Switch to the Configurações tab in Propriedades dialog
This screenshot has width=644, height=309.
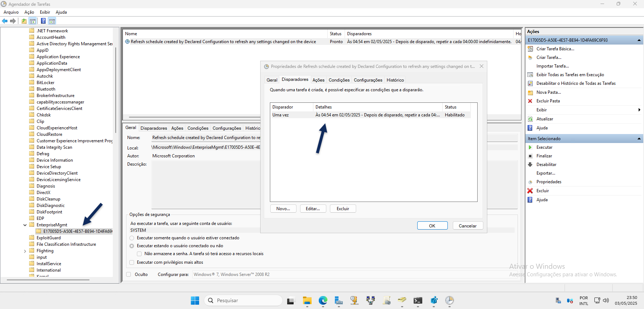click(x=368, y=80)
